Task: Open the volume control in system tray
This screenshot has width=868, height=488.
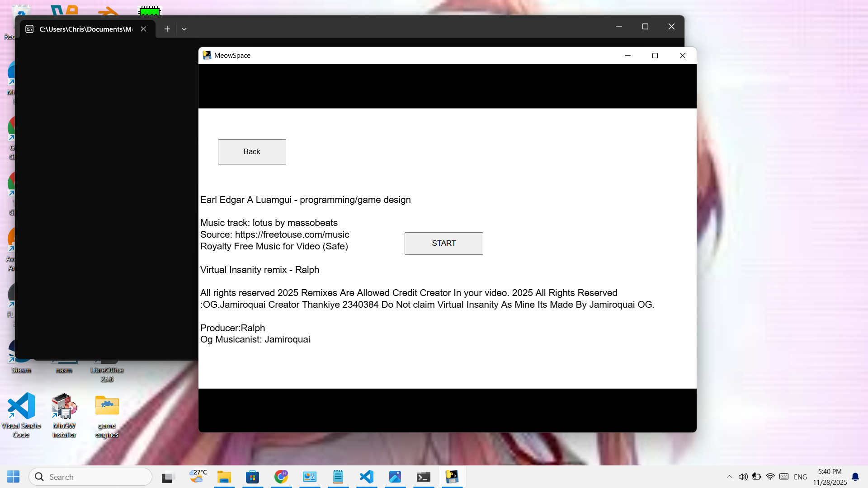Action: (x=743, y=477)
